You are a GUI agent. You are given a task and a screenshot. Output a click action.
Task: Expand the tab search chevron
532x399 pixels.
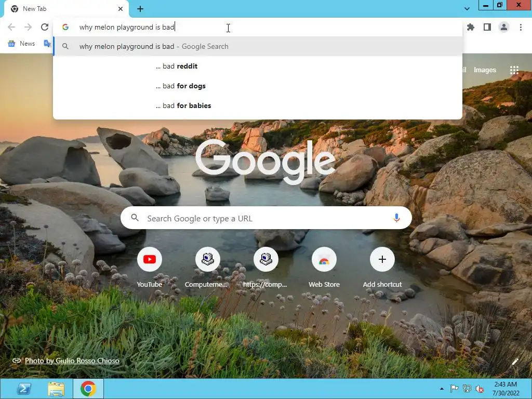pos(467,9)
